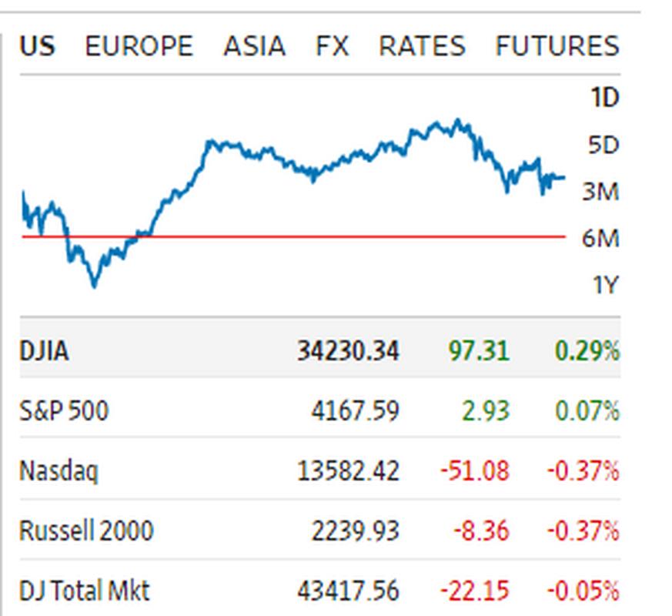
Task: Set chart range to 3M
Action: click(600, 192)
